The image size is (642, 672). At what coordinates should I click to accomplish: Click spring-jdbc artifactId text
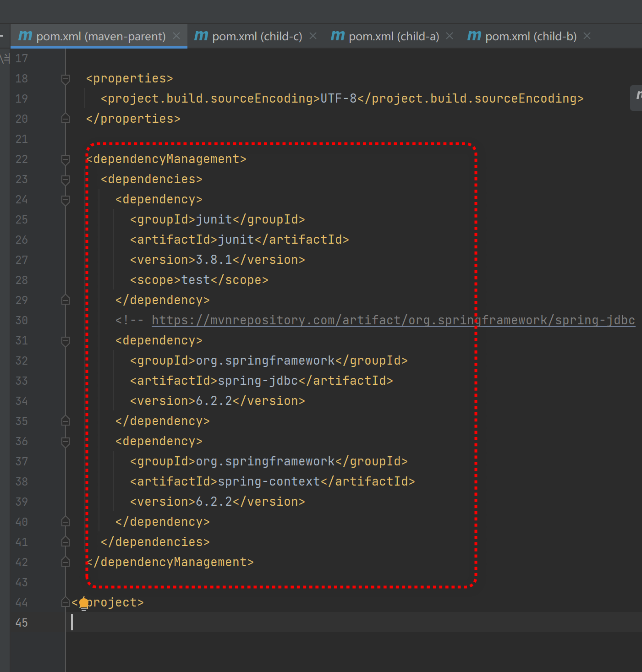coord(258,381)
